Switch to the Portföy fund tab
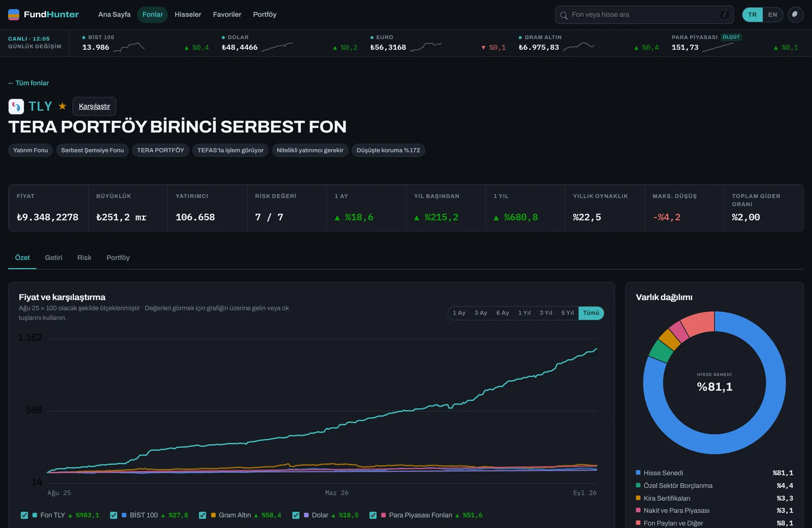Screen dimensions: 812x528 pos(118,258)
